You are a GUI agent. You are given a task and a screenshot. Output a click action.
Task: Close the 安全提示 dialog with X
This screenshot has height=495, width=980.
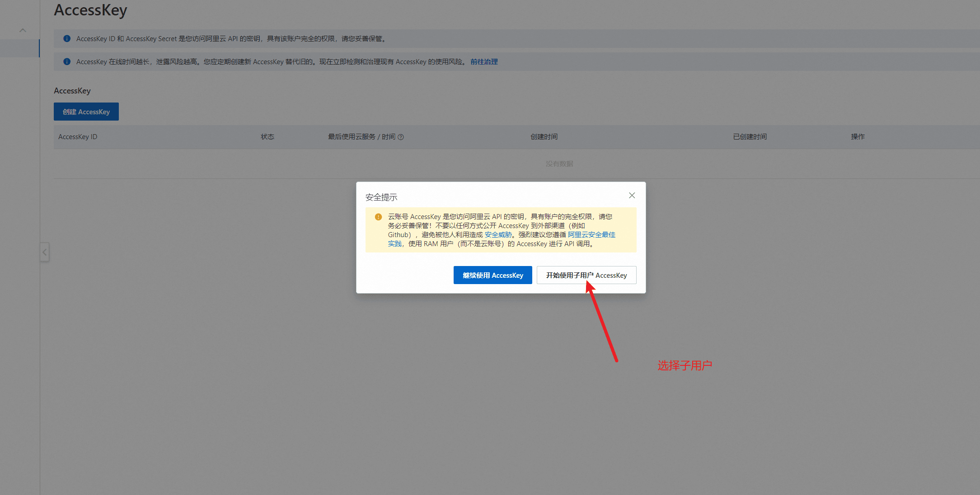click(x=632, y=196)
